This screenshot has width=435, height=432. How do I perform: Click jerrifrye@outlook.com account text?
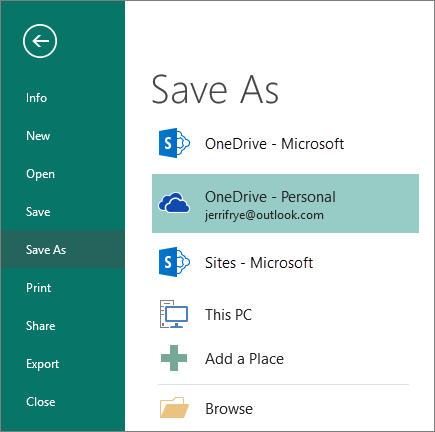point(264,215)
